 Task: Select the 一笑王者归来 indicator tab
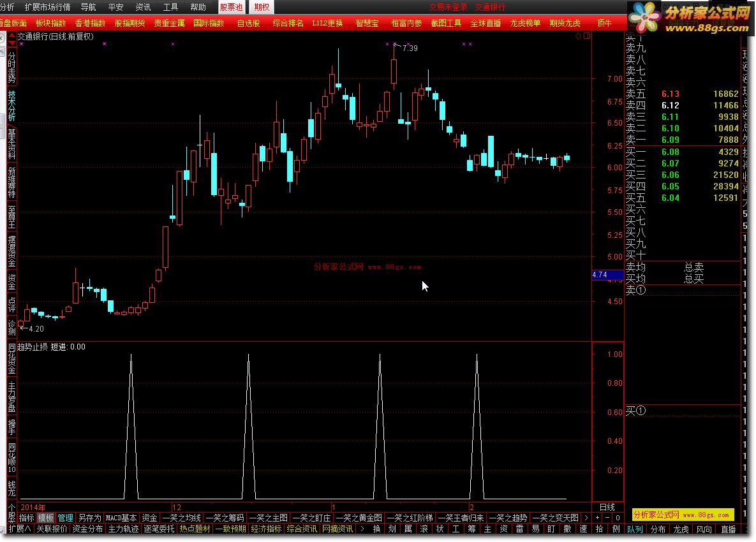coord(461,518)
